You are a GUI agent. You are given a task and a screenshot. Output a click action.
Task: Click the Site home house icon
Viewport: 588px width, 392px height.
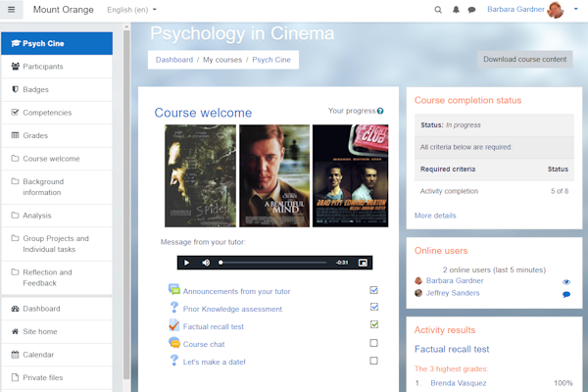pos(15,331)
